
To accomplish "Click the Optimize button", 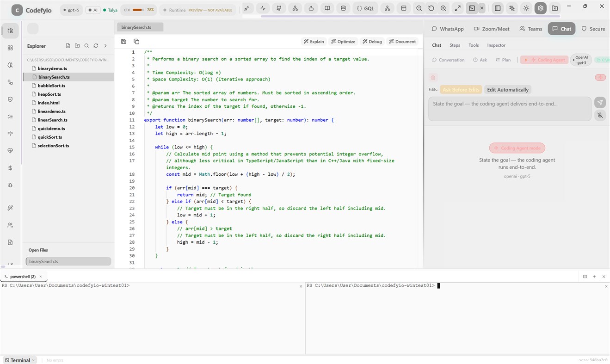I will (x=343, y=42).
